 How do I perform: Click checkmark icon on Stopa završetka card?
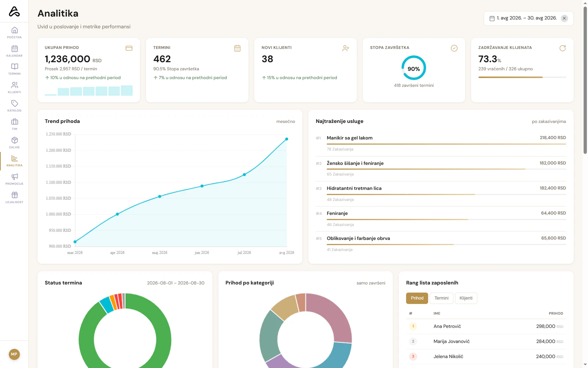tap(454, 48)
